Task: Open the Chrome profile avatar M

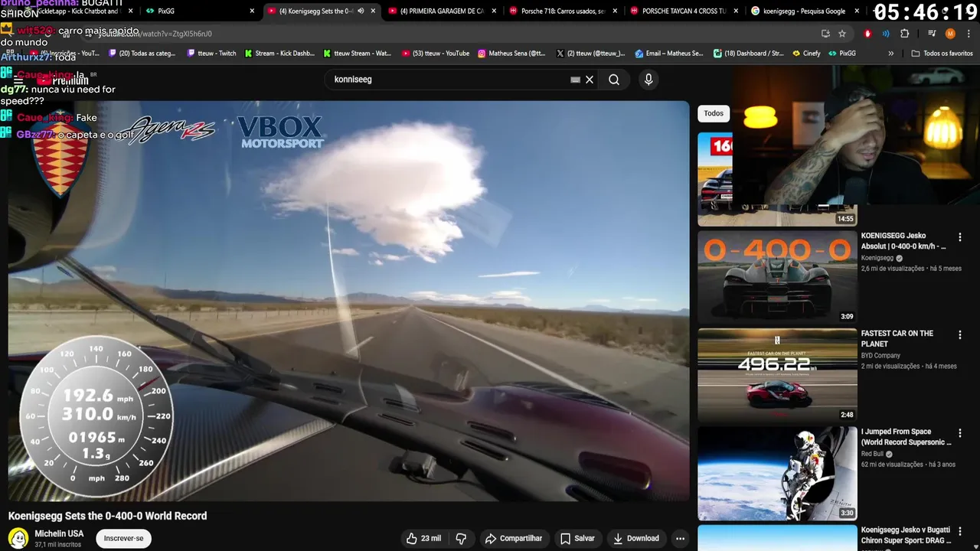Action: 950,34
